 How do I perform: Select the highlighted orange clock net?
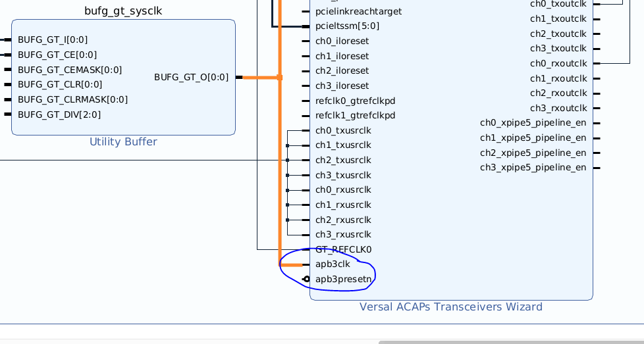click(280, 164)
